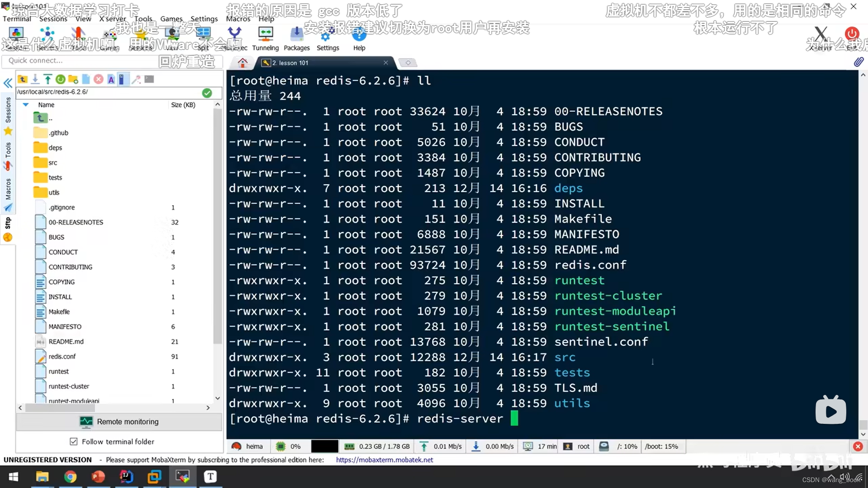Click the SFTP upload arrow icon
The width and height of the screenshot is (868, 488).
(x=47, y=80)
